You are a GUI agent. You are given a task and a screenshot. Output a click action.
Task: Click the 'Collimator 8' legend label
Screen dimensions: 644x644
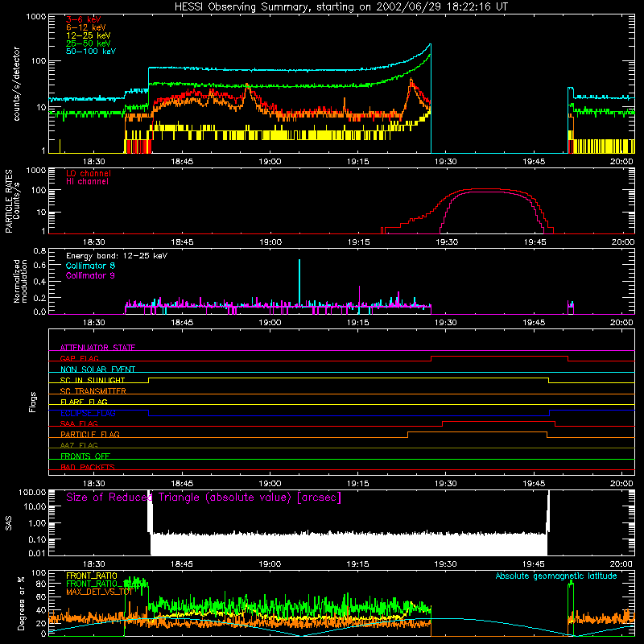pos(90,266)
